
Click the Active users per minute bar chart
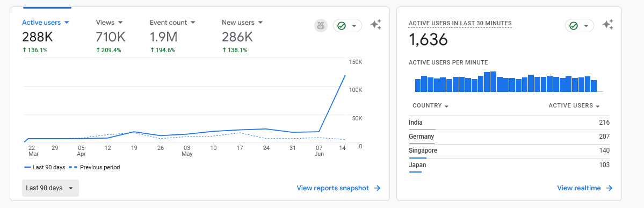tap(509, 81)
